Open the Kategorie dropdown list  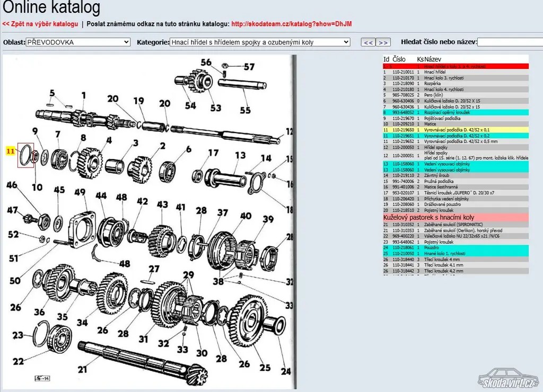coord(260,42)
